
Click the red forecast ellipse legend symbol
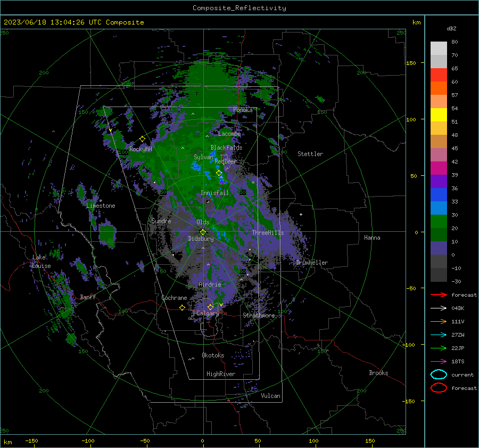(x=439, y=388)
